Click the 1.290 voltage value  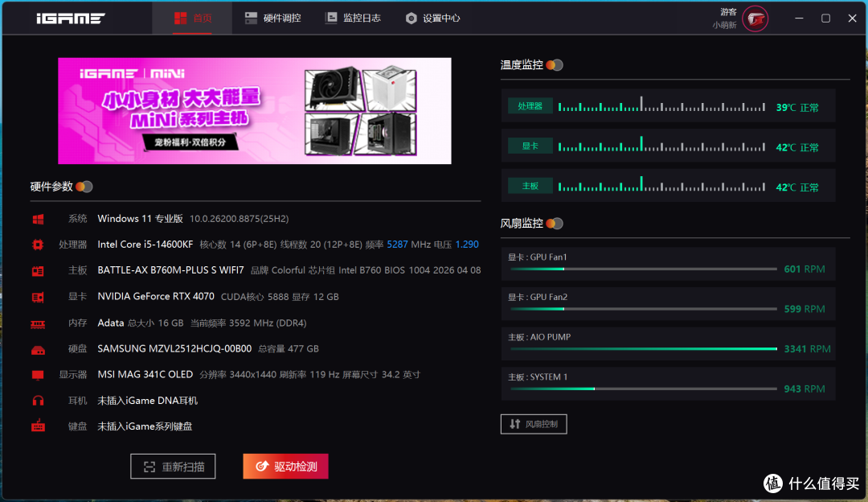click(467, 245)
